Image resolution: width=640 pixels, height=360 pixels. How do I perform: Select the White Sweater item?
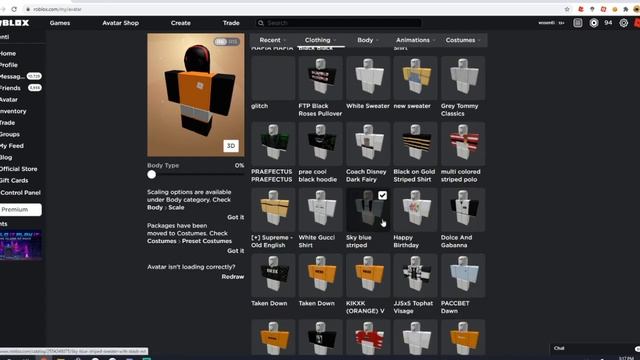tap(368, 78)
